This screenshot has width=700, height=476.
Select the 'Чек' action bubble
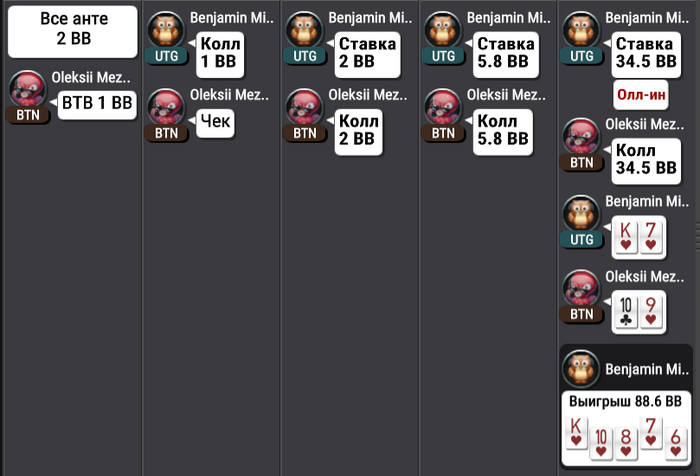215,122
